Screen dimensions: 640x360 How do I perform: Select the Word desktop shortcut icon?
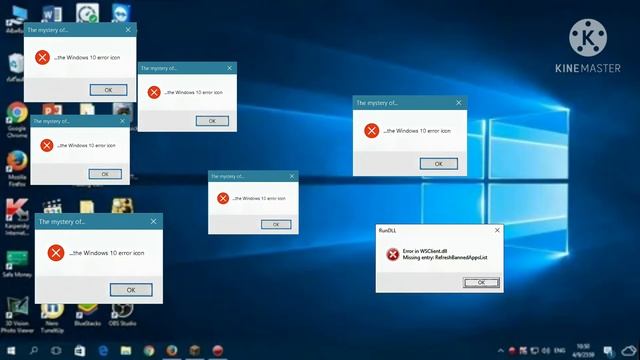52,14
